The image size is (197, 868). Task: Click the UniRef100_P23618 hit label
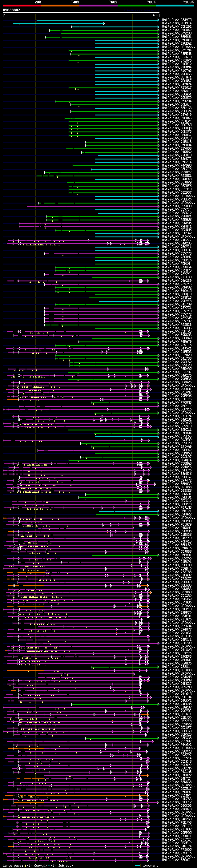tap(177, 57)
